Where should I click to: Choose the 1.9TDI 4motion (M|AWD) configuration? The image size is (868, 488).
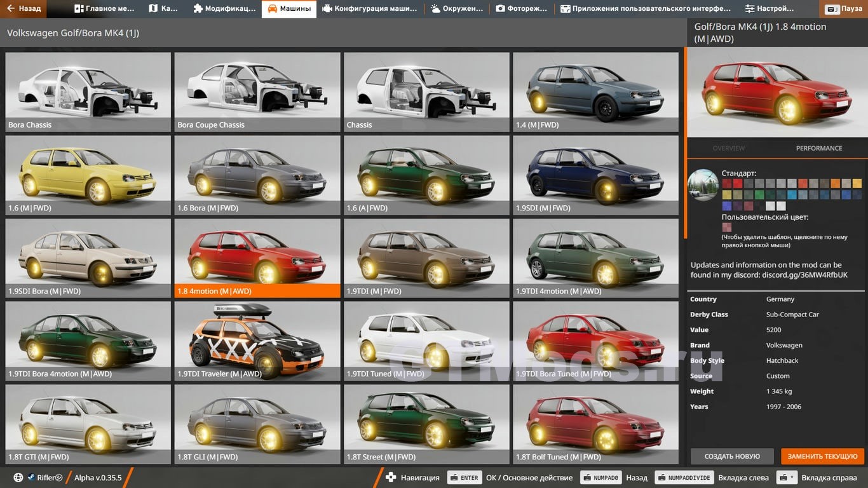[x=595, y=259]
